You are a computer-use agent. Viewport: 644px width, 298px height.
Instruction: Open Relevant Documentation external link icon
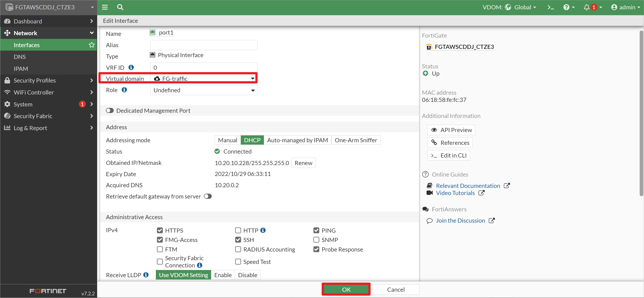507,185
